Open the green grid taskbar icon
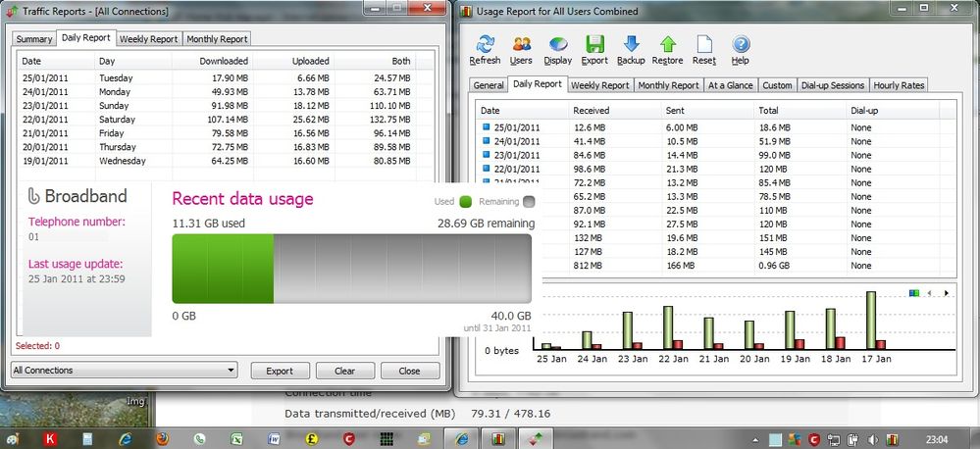 click(387, 438)
